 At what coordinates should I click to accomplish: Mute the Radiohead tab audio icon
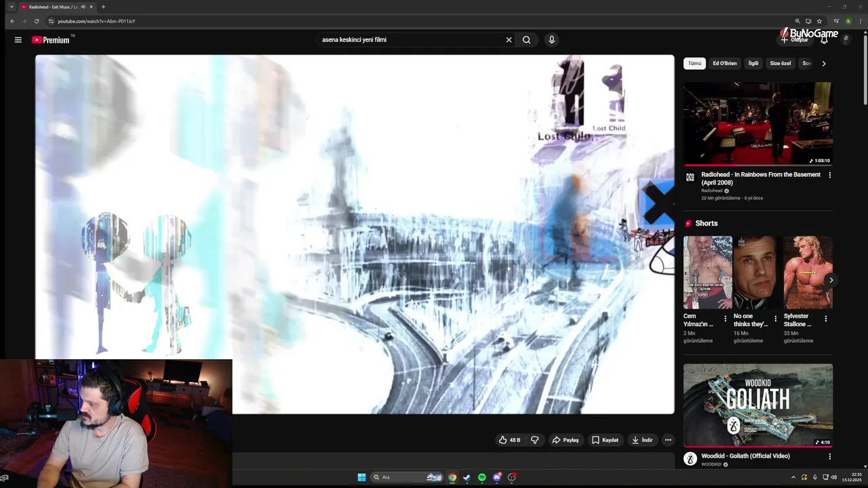(x=83, y=7)
